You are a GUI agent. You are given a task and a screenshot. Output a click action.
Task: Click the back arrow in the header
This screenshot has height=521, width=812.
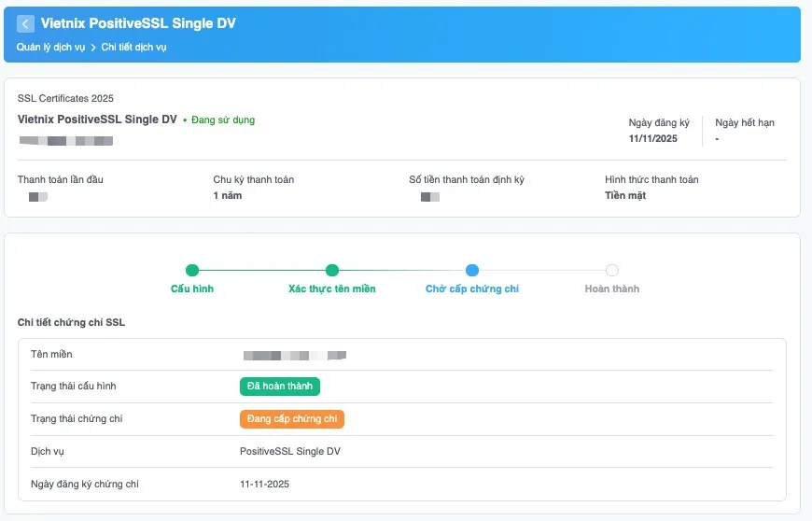[x=25, y=24]
